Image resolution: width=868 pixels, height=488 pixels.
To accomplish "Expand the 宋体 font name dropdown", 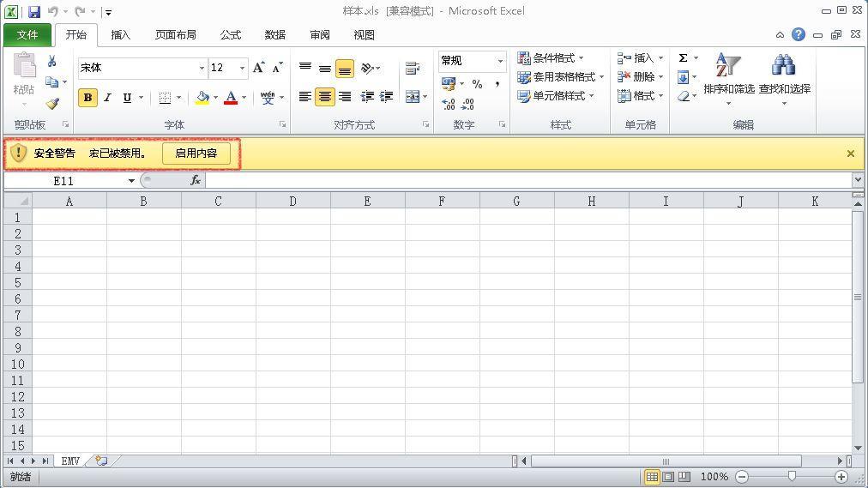I will click(x=202, y=68).
